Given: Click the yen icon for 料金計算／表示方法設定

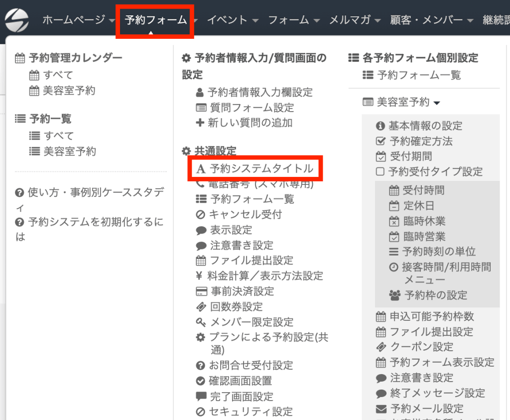Looking at the screenshot, I should point(199,276).
